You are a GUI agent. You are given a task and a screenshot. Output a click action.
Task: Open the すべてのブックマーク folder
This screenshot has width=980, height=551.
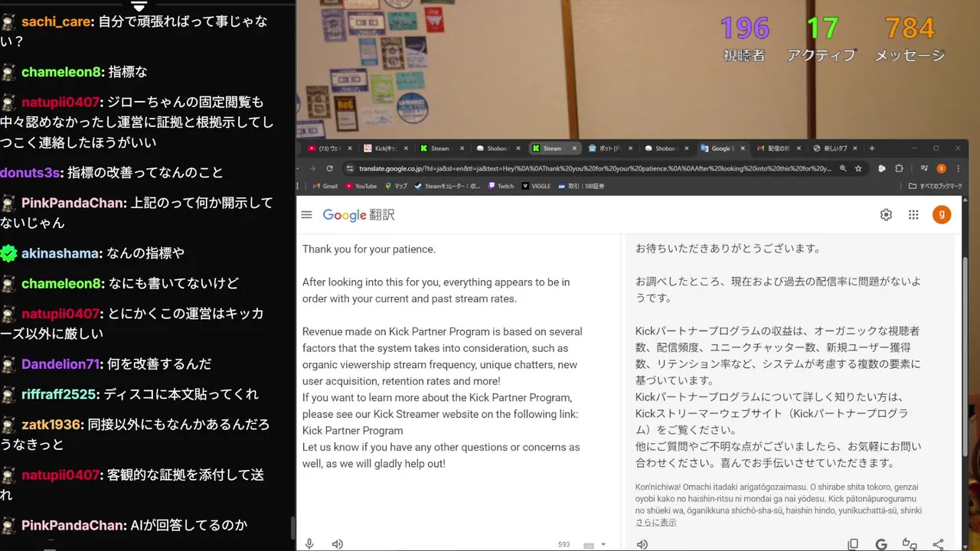point(935,186)
